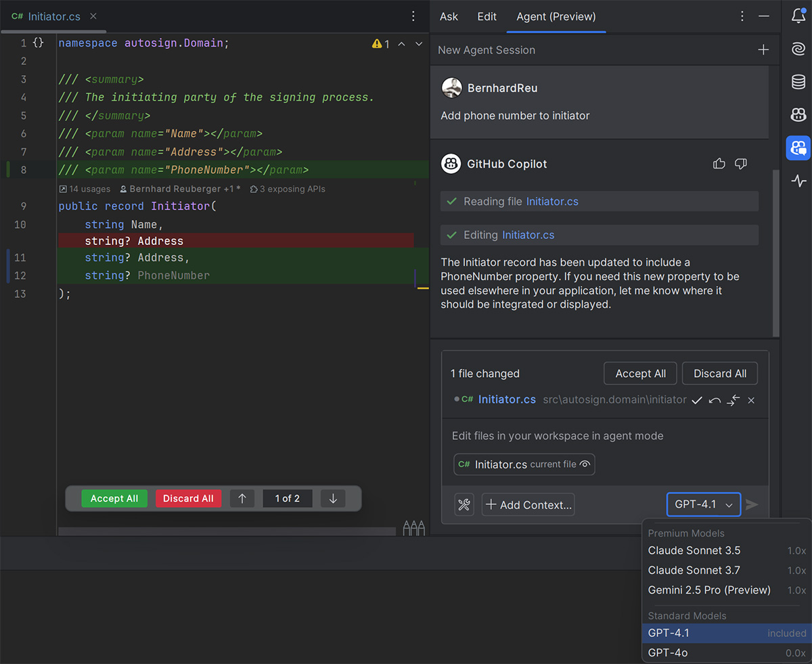The width and height of the screenshot is (812, 664).
Task: Click the 1 of 2 change counter
Action: (287, 499)
